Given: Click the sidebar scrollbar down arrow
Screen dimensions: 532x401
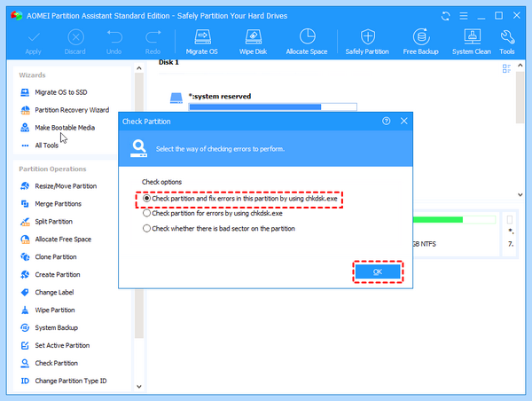Looking at the screenshot, I should click(139, 387).
